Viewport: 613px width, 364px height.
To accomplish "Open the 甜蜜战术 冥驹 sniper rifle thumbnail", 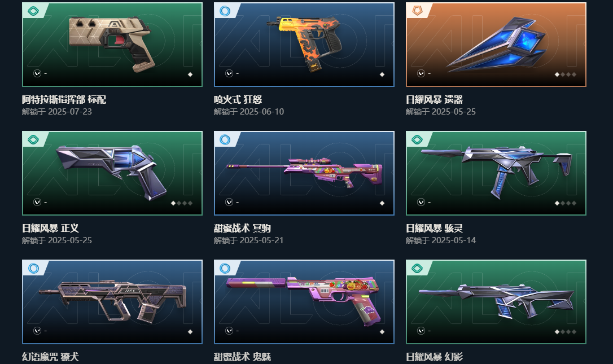I will pos(304,173).
